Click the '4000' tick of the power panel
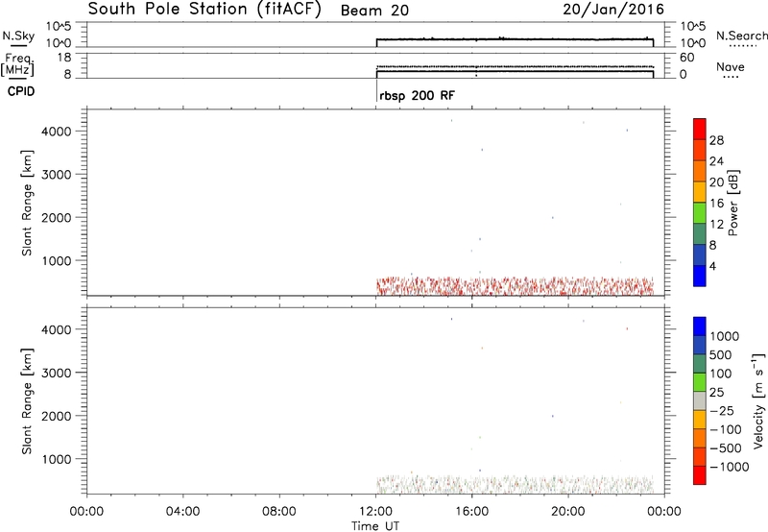Image resolution: width=768 pixels, height=532 pixels. coord(57,132)
